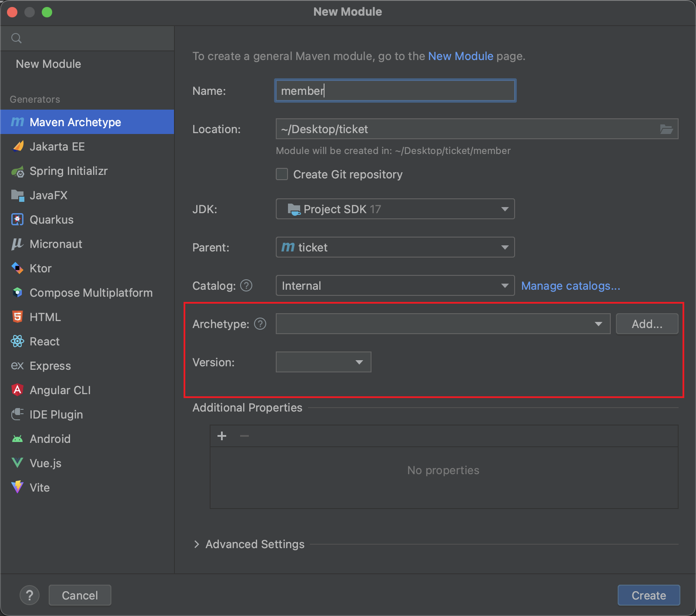Open the Archetype dropdown

[x=443, y=324]
